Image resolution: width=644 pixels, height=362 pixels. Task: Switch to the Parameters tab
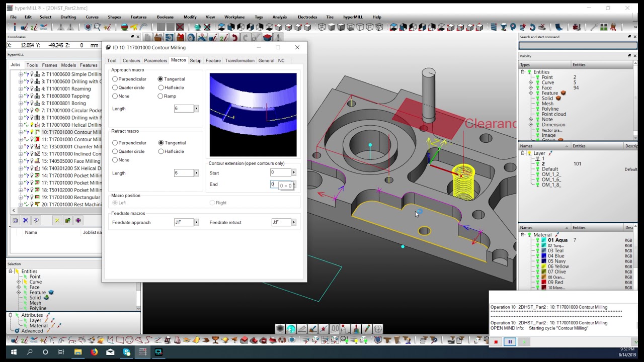pyautogui.click(x=155, y=60)
